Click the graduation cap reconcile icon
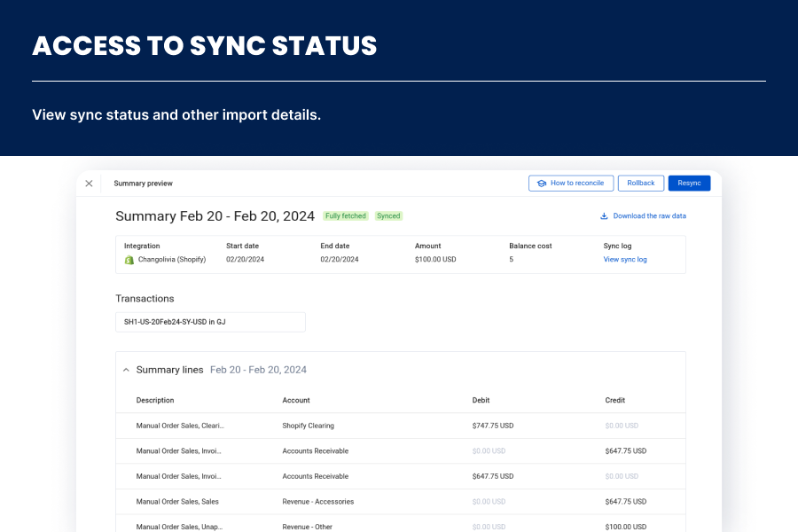798x532 pixels. (x=541, y=184)
